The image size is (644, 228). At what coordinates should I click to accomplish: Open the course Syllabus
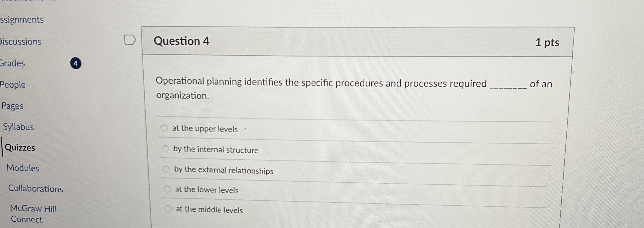18,127
